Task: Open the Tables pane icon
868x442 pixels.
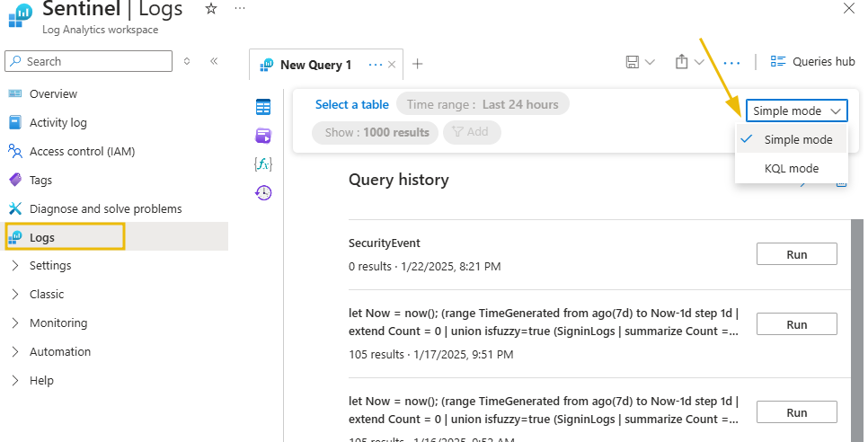Action: [263, 107]
